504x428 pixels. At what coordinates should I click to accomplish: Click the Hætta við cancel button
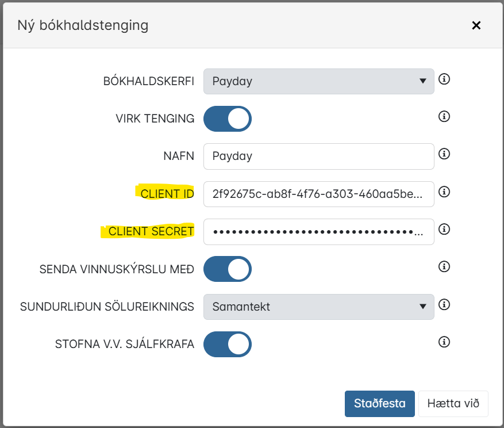(453, 403)
